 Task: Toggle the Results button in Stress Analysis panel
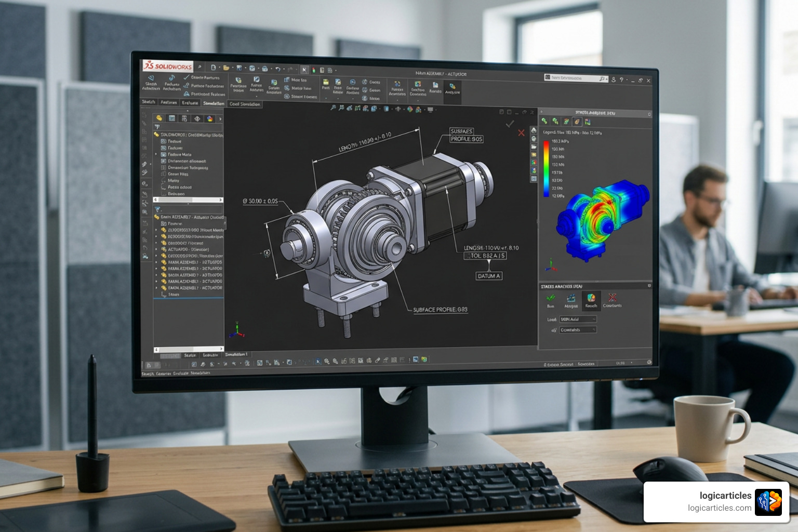tap(591, 300)
